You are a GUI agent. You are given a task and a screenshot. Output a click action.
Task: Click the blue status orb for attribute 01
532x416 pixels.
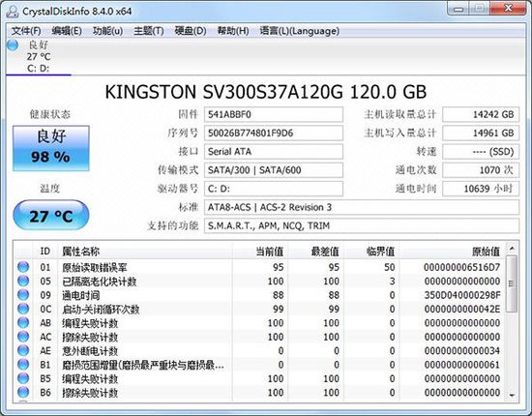pos(23,267)
